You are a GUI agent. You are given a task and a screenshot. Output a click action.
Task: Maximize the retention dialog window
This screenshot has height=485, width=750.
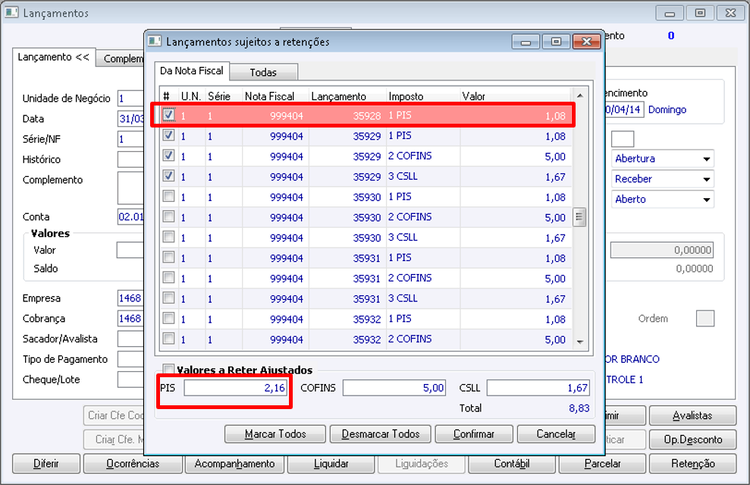(x=556, y=42)
